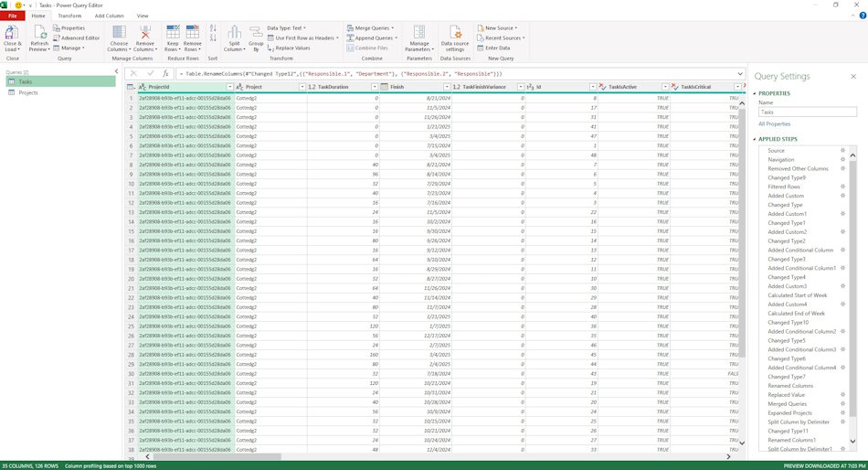Select the Renamed Columns1 applied step
868x470 pixels.
791,440
